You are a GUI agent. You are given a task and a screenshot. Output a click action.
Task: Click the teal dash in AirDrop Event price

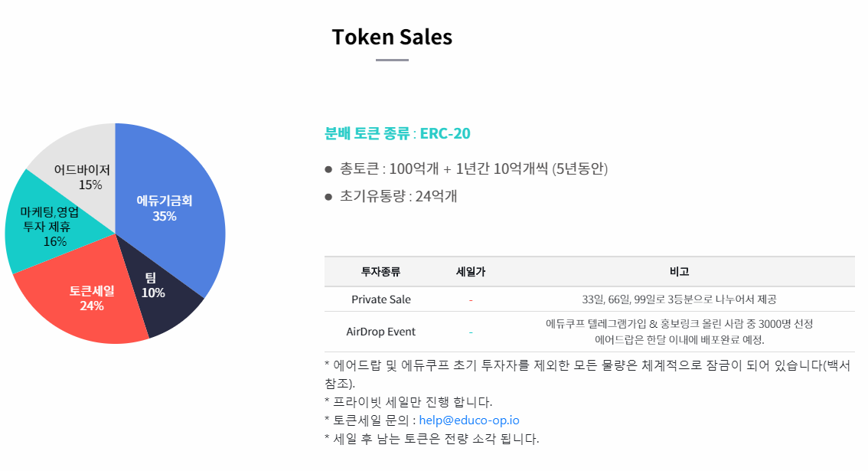coord(471,332)
